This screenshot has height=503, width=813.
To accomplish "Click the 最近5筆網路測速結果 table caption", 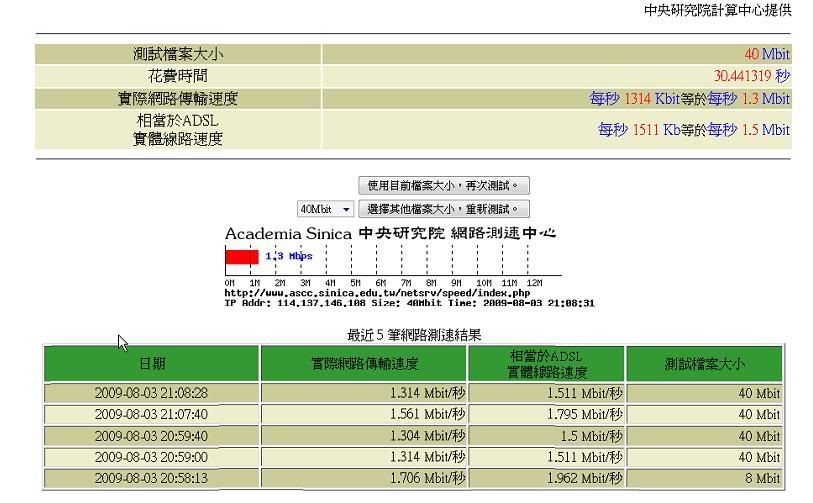I will coord(414,335).
